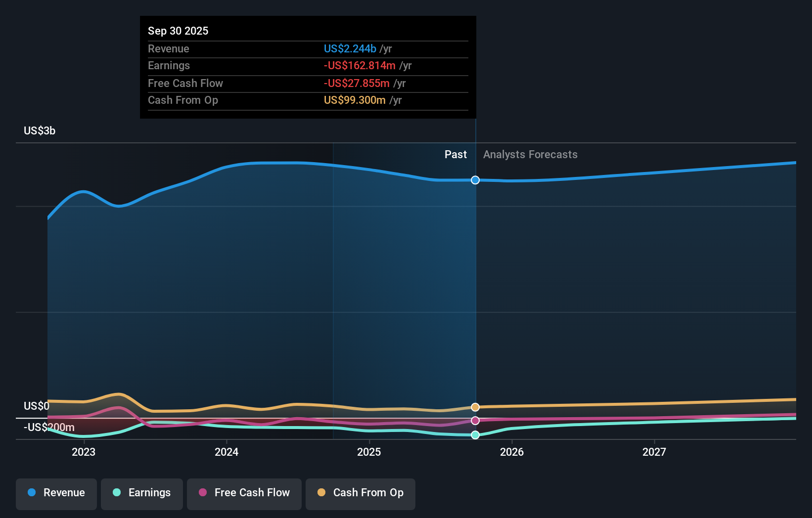Viewport: 812px width, 518px height.
Task: Select the blue Revenue marker on the chart
Action: click(x=475, y=180)
